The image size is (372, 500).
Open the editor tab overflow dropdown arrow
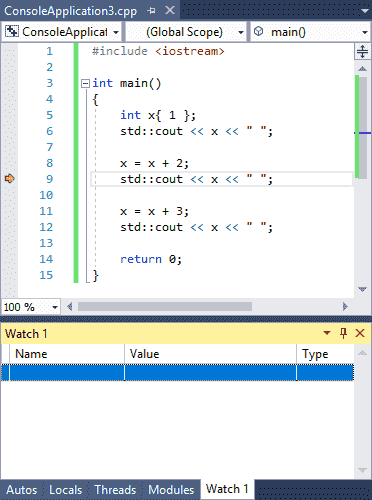364,11
